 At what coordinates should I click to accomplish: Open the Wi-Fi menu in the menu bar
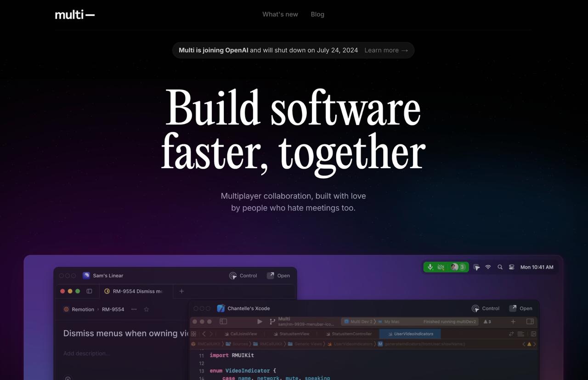[488, 267]
